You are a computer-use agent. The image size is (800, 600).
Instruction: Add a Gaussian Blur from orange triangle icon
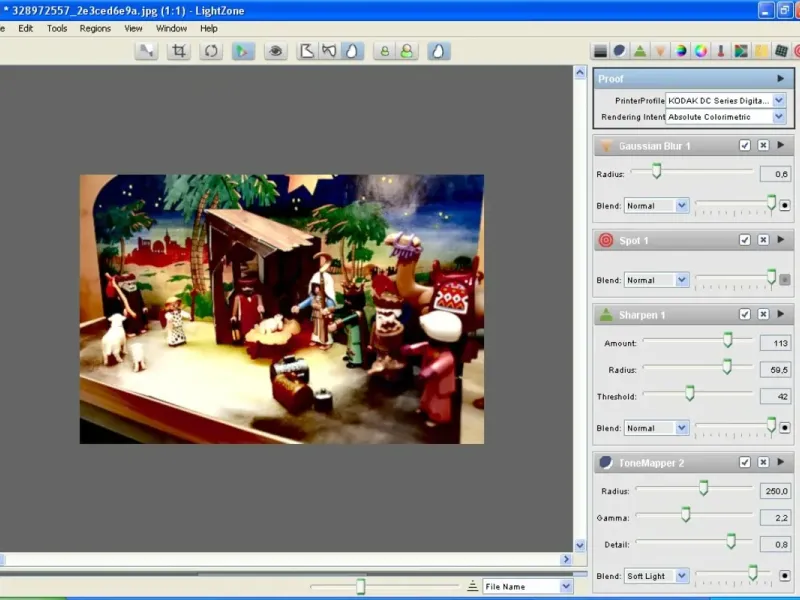click(x=660, y=51)
